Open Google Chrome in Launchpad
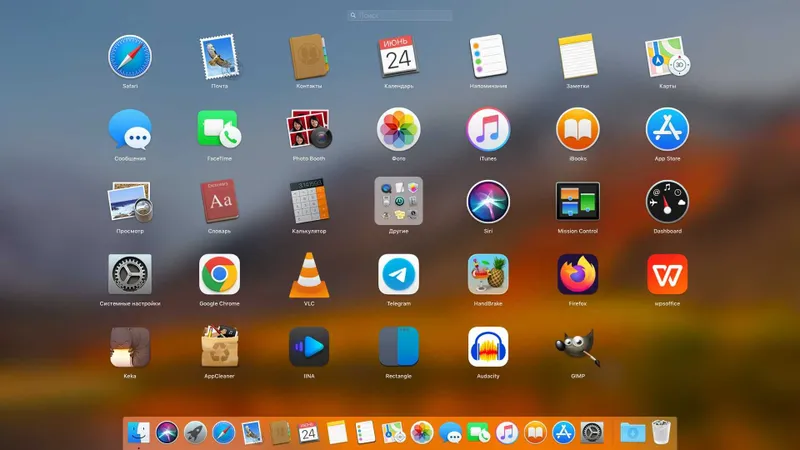This screenshot has width=800, height=450. click(x=219, y=274)
